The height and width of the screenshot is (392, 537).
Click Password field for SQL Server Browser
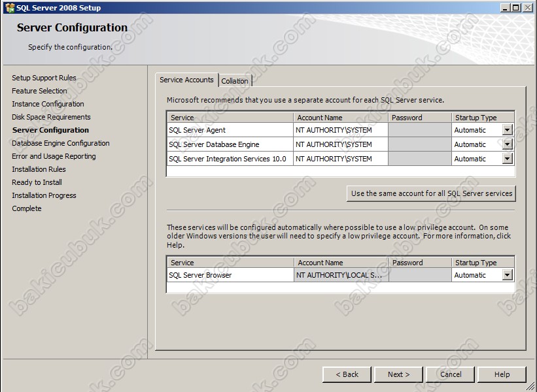point(420,275)
